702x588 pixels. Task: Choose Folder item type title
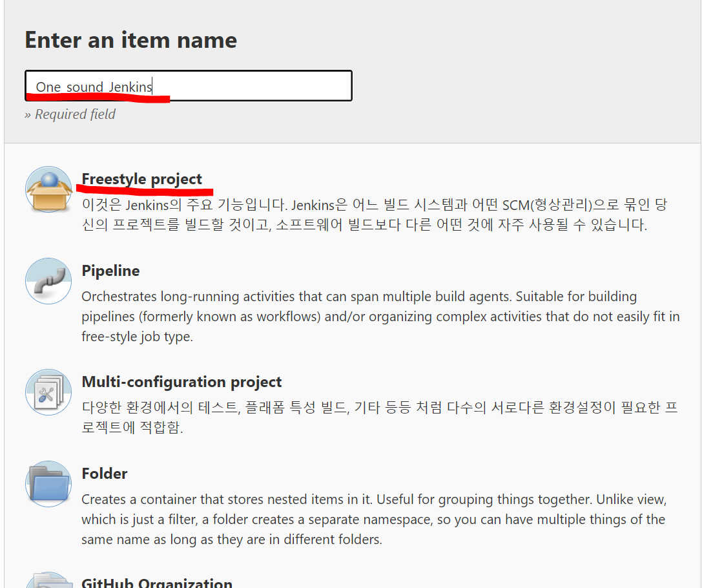coord(105,474)
